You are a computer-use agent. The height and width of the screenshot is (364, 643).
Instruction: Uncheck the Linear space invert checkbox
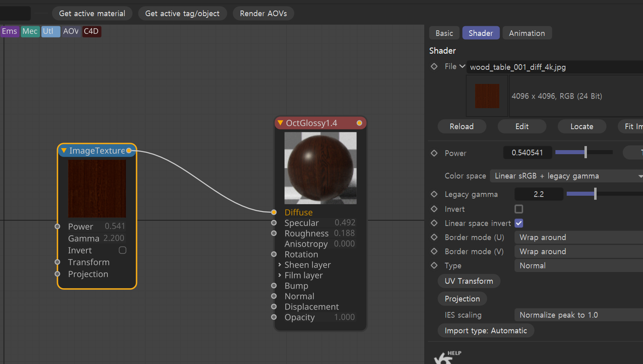[519, 223]
